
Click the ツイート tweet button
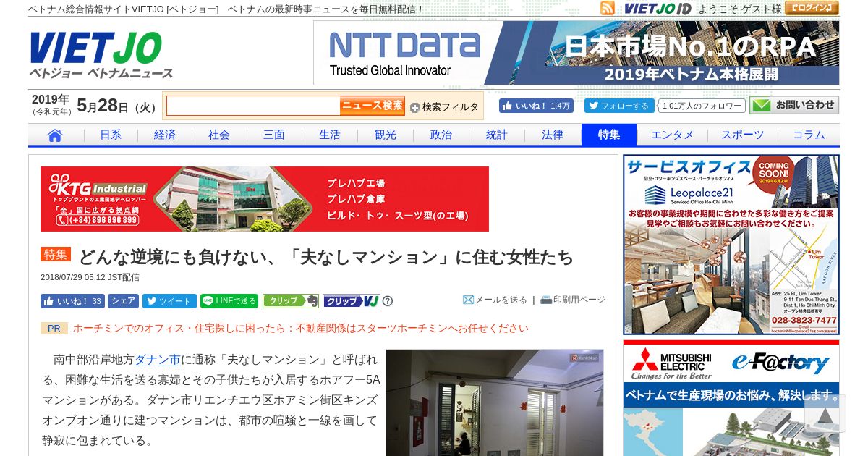tap(169, 301)
